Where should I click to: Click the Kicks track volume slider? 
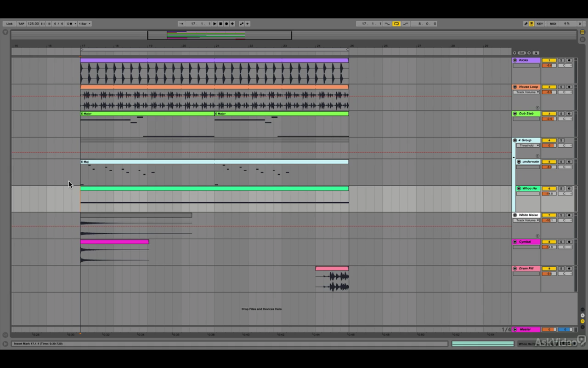click(548, 65)
